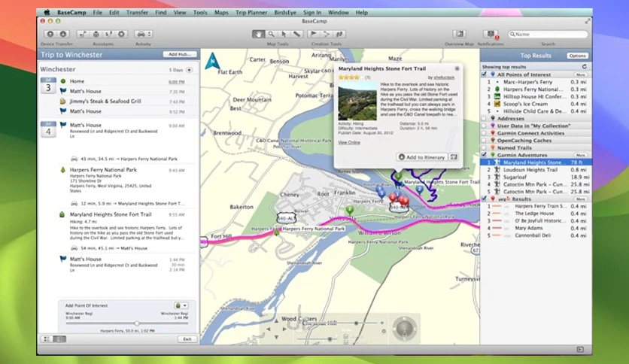Switch to detailed view icon at panel bottom
629x364 pixels.
click(x=59, y=339)
